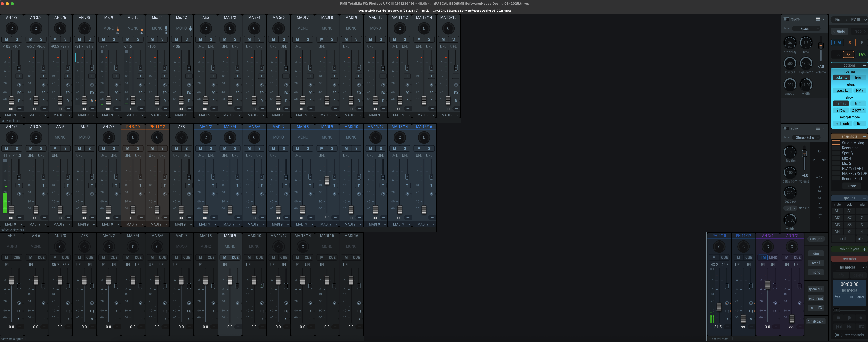Click guitar instrument icon on Mic 9

pyautogui.click(x=118, y=29)
